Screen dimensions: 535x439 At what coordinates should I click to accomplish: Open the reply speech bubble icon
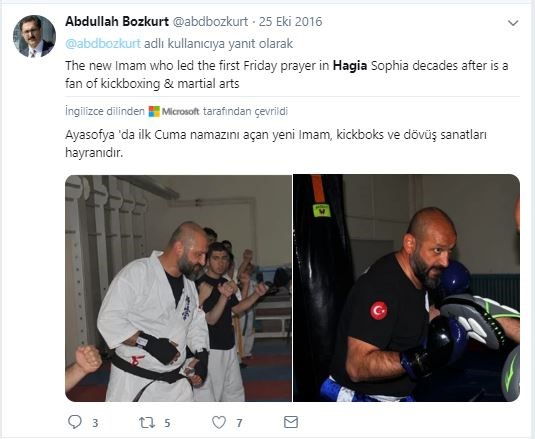point(75,422)
